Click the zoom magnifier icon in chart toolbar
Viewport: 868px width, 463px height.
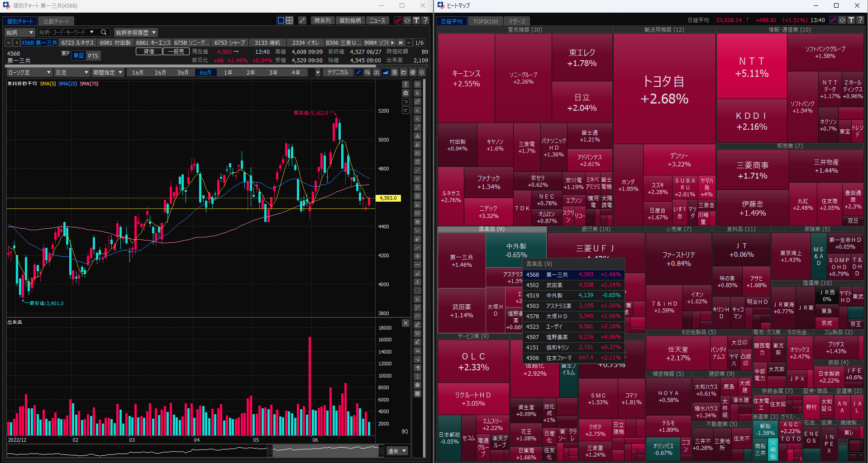pos(367,72)
